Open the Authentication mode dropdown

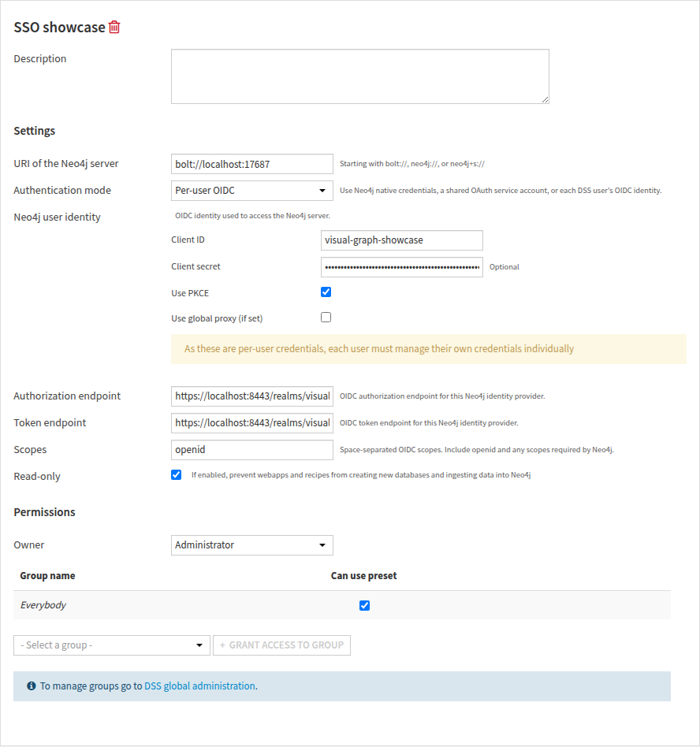click(252, 191)
